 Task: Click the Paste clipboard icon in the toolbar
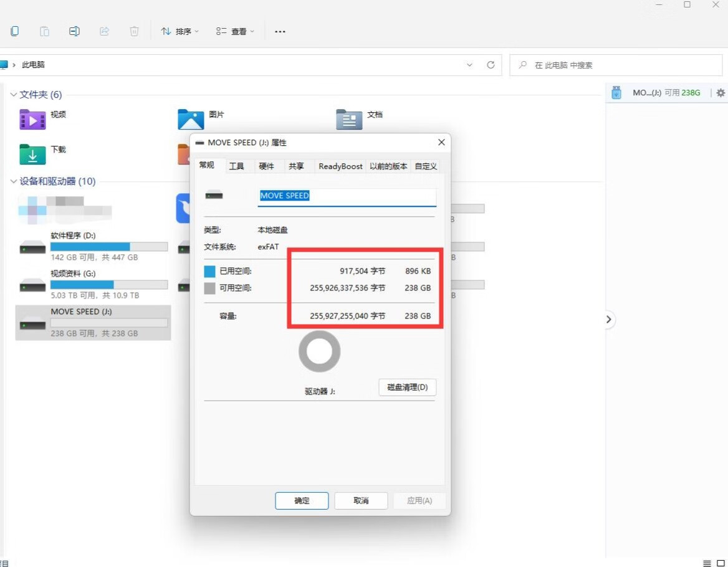tap(44, 31)
